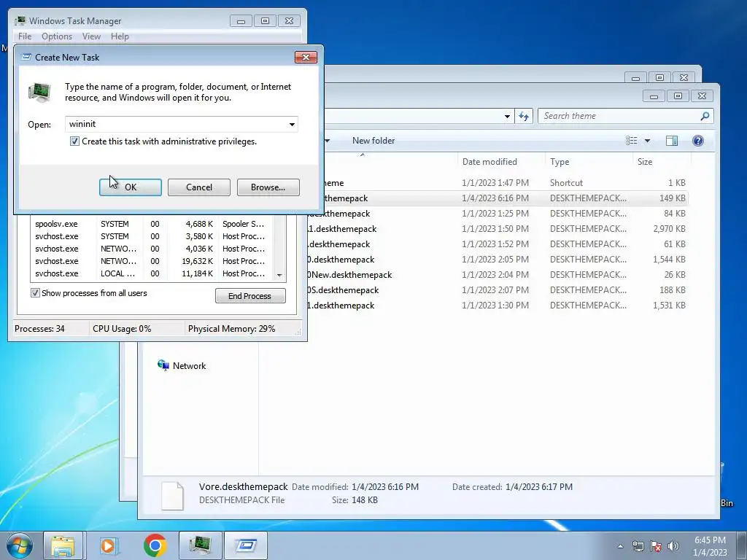This screenshot has width=747, height=560.
Task: Toggle Show processes from all users
Action: (x=35, y=293)
